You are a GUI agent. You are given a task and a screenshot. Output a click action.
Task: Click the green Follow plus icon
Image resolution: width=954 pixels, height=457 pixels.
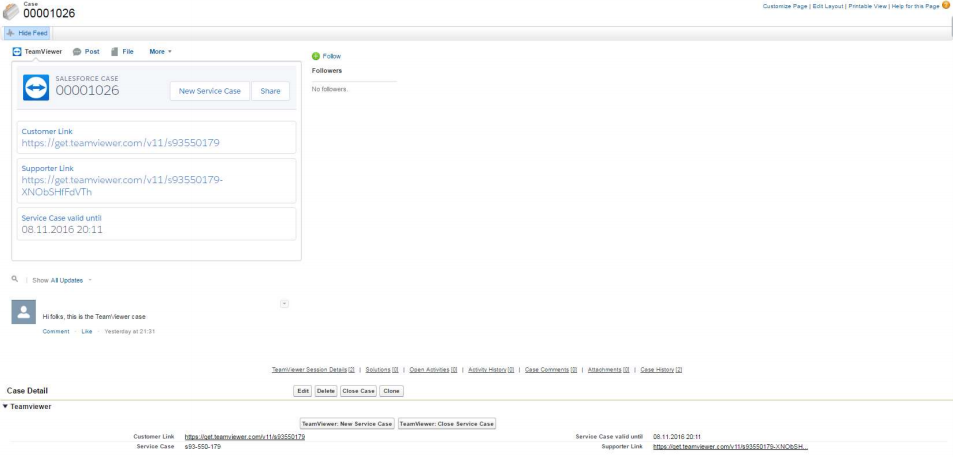pyautogui.click(x=316, y=56)
